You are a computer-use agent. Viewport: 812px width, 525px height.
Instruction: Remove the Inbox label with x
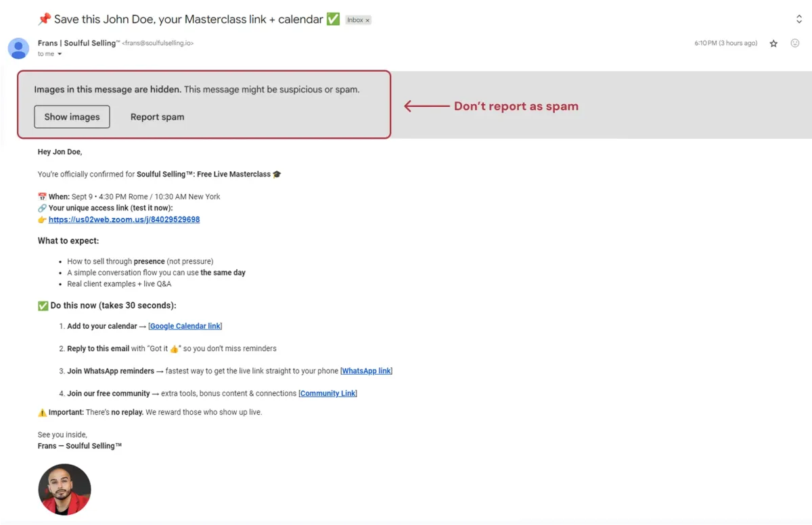(368, 20)
